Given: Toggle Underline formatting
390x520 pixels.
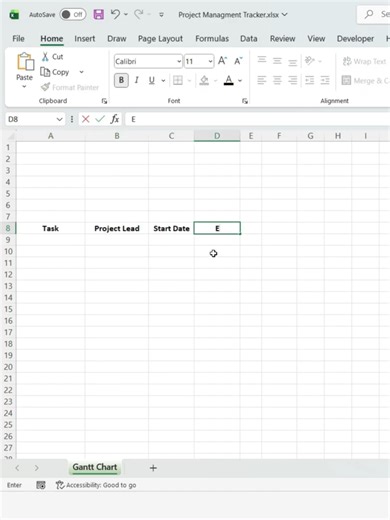Looking at the screenshot, I should tap(152, 80).
